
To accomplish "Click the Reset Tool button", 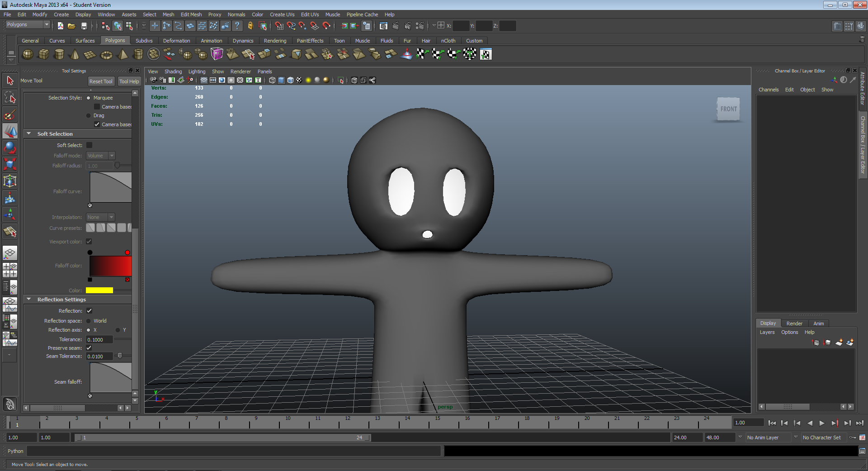I will (101, 81).
